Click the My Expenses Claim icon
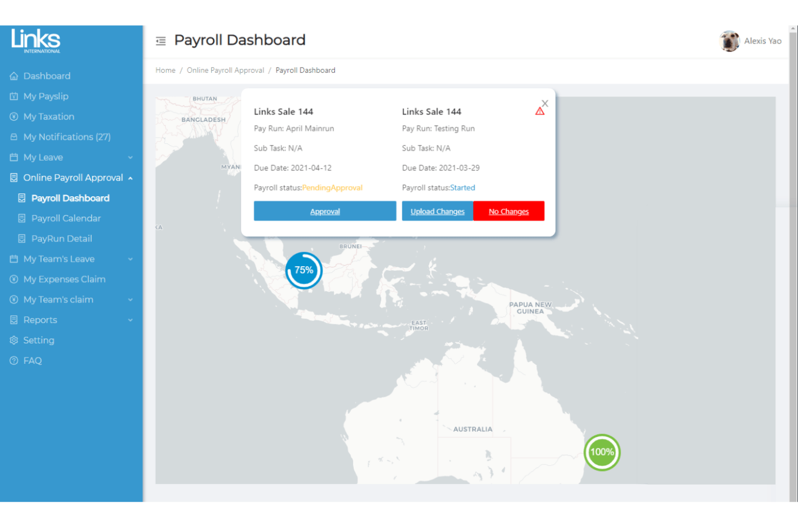 pos(14,279)
